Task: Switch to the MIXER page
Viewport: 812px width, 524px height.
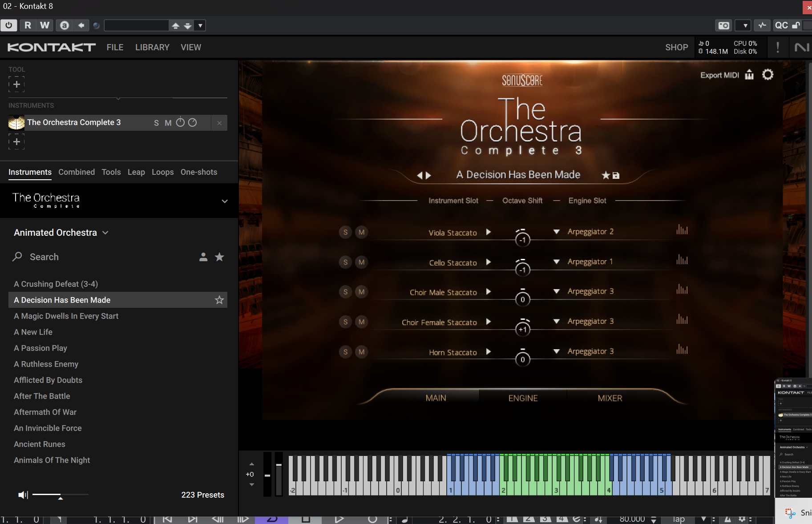Action: click(x=610, y=398)
